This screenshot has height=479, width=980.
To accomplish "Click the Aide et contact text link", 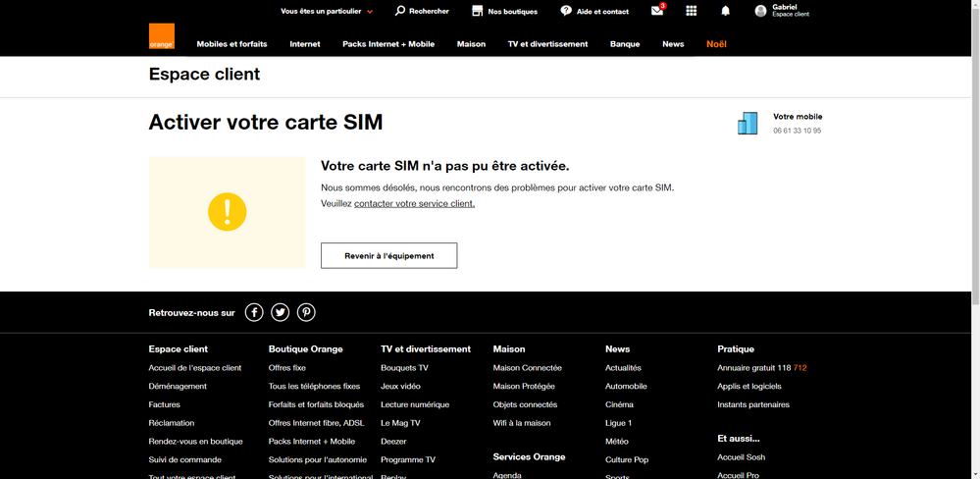I will click(602, 11).
